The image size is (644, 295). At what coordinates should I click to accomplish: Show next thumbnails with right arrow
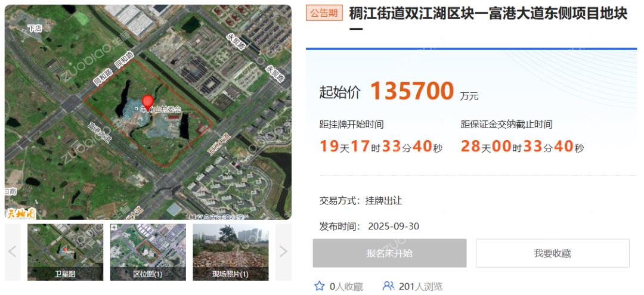coord(283,251)
